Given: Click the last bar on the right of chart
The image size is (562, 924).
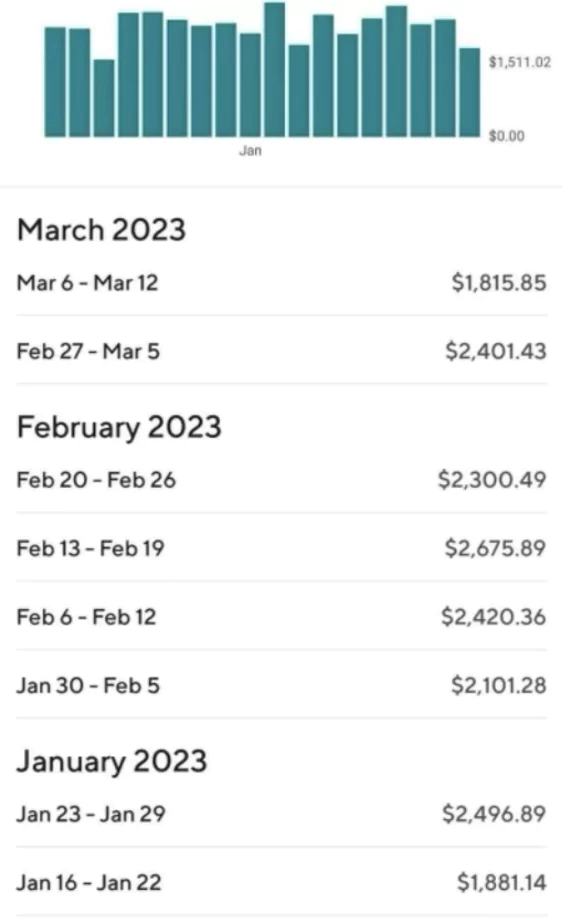Looking at the screenshot, I should 470,93.
